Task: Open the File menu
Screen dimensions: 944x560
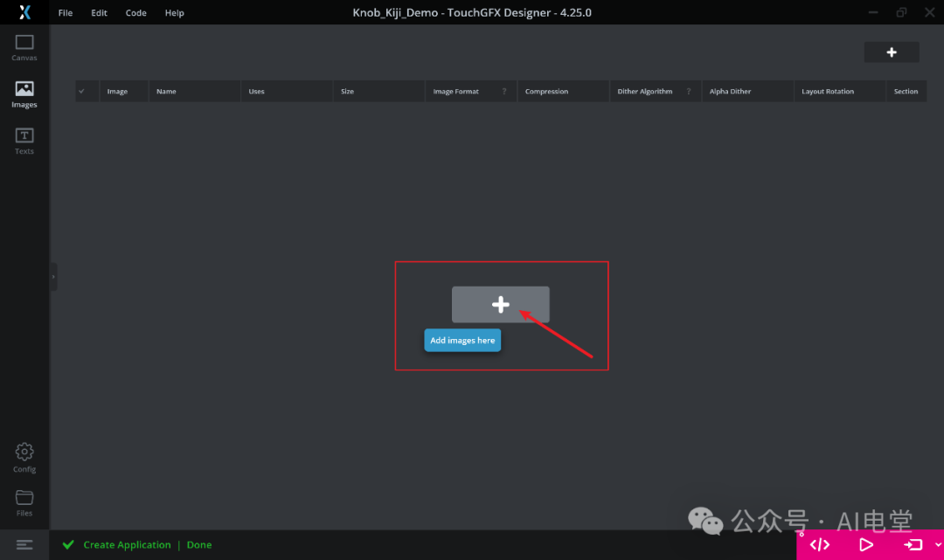Action: point(65,12)
